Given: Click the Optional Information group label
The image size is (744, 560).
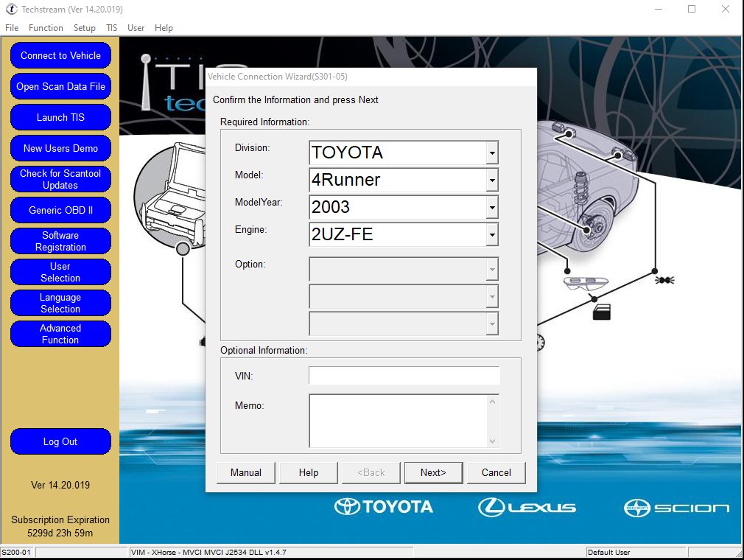Looking at the screenshot, I should [264, 350].
